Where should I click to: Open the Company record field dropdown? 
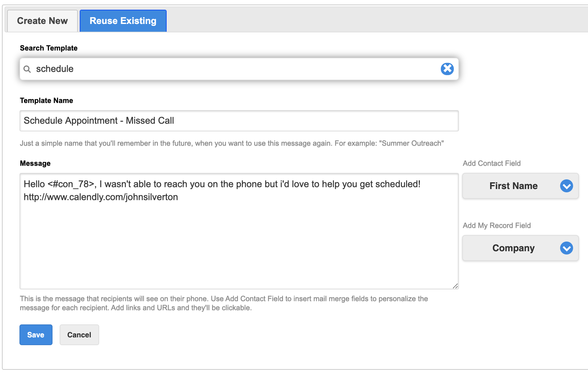pos(520,248)
